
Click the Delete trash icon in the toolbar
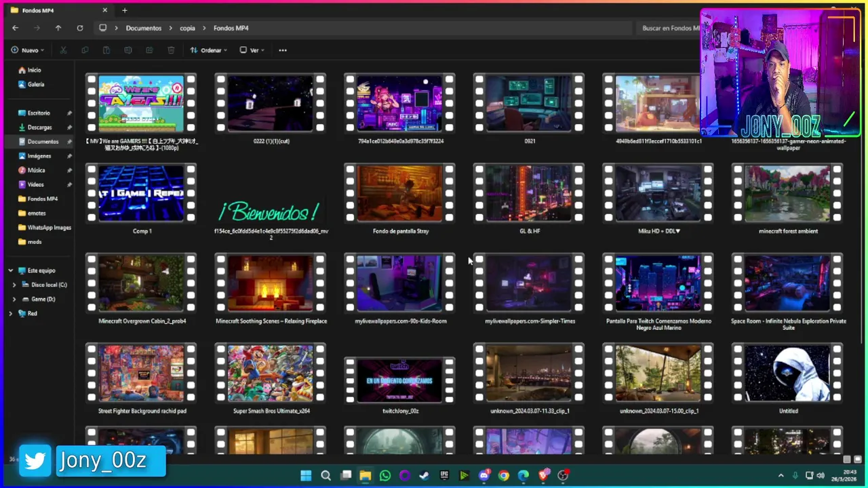(171, 50)
